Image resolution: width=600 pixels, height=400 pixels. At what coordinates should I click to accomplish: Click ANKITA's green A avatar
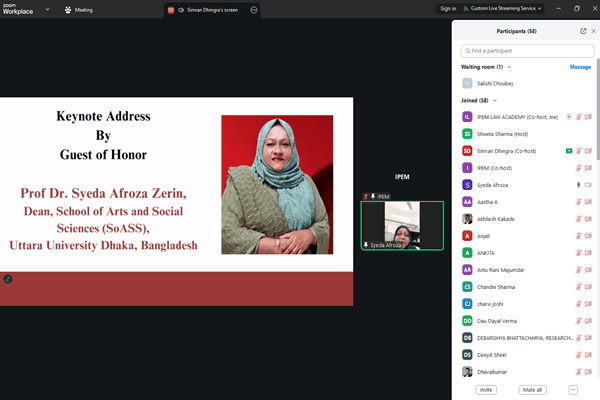coord(467,253)
